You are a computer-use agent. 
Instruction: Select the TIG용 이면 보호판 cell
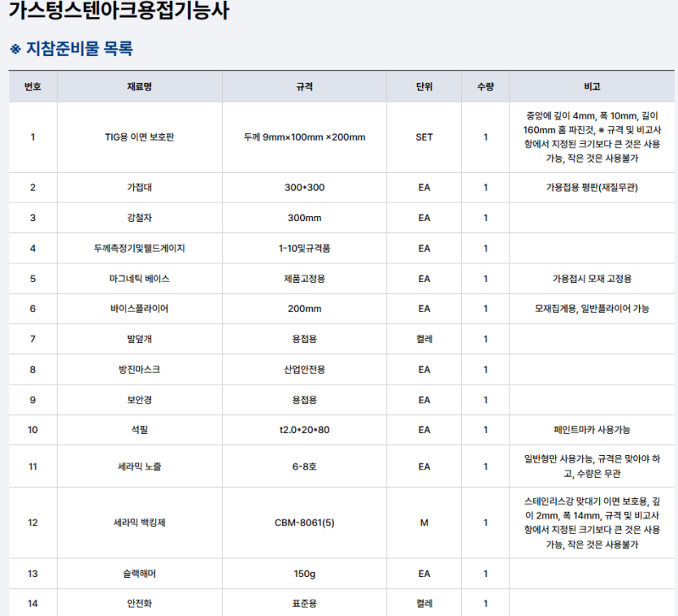[139, 137]
